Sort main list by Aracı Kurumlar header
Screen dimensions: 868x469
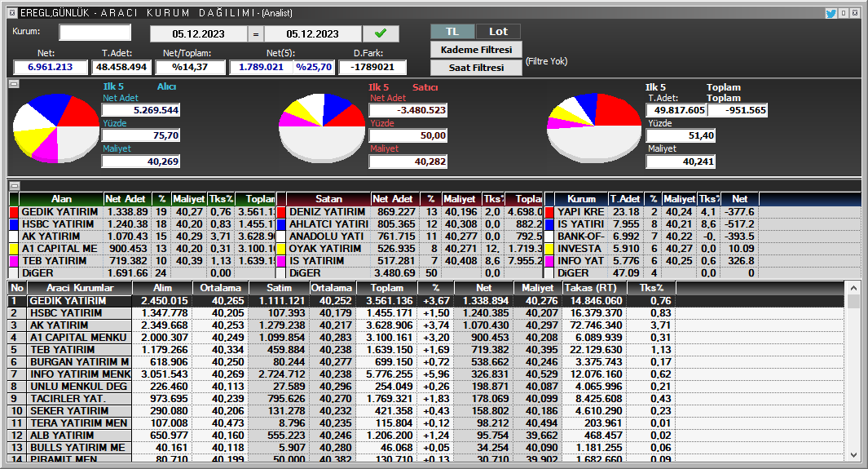(x=80, y=288)
